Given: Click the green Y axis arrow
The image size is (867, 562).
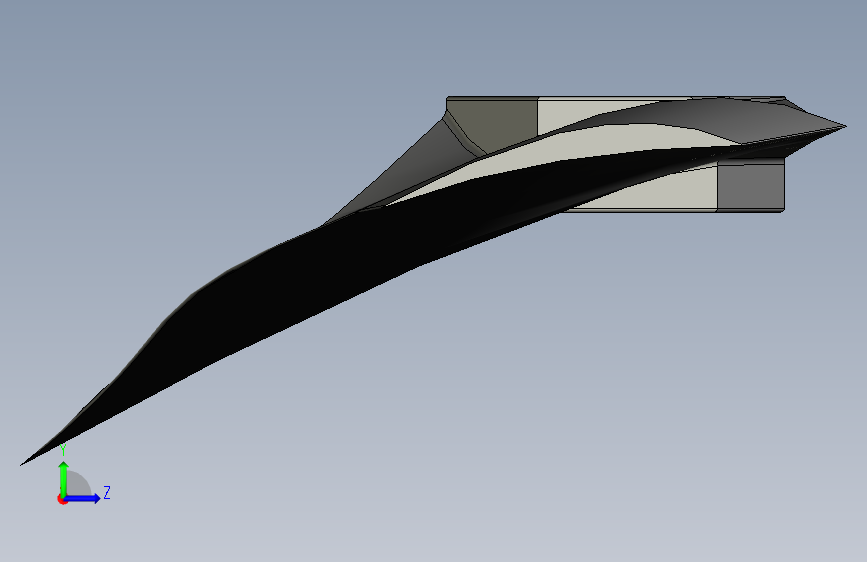Looking at the screenshot, I should pyautogui.click(x=64, y=478).
